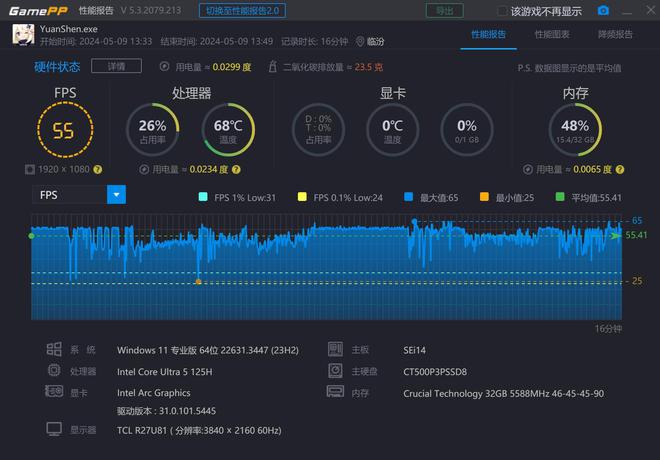Click the location pin icon beside 临汾

pos(360,41)
